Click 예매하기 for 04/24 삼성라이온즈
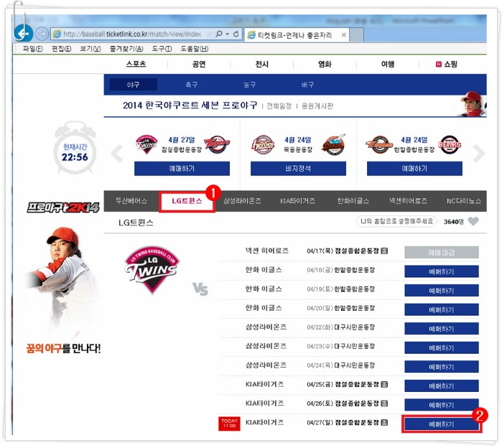 click(442, 367)
